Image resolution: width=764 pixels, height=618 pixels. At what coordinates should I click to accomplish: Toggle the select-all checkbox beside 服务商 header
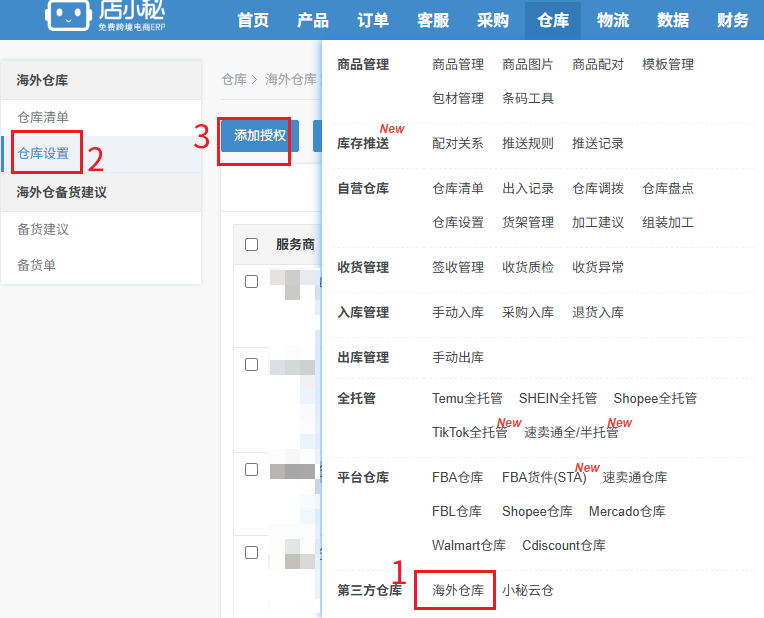coord(252,245)
